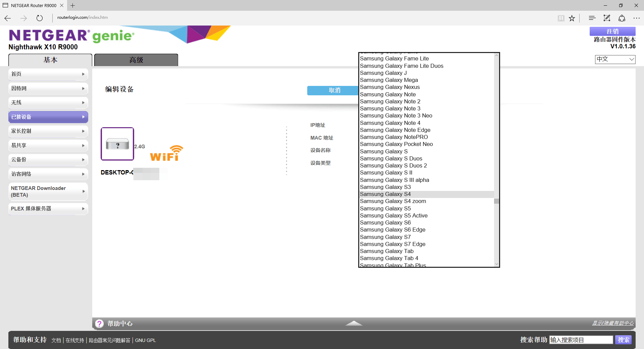Click the favorites star icon
Image resolution: width=644 pixels, height=349 pixels.
572,18
